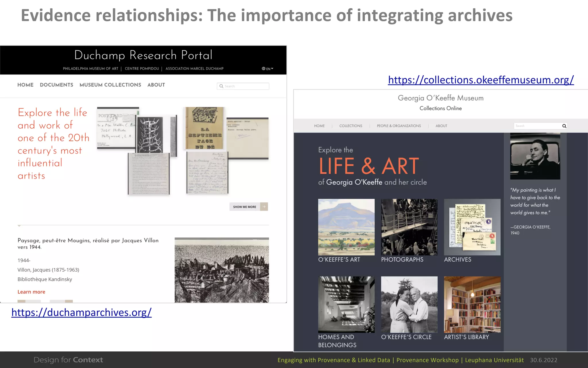
Task: Click CENTRE POMPIDOU link
Action: [x=142, y=69]
